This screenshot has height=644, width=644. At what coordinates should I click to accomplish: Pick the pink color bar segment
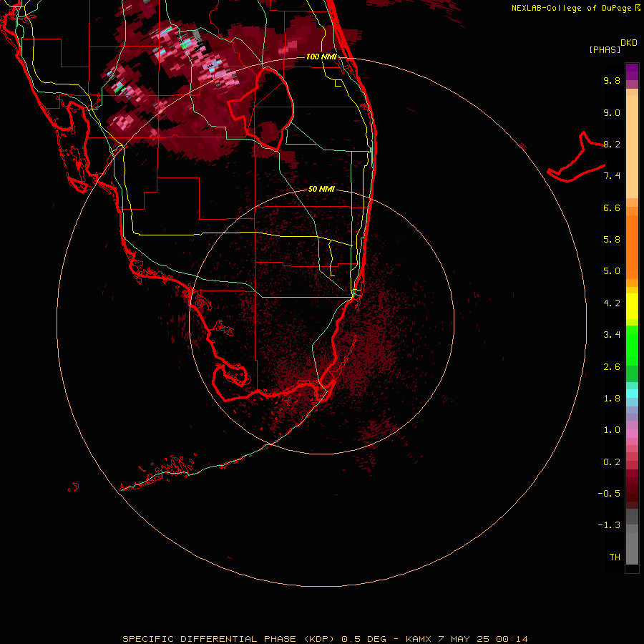click(632, 434)
